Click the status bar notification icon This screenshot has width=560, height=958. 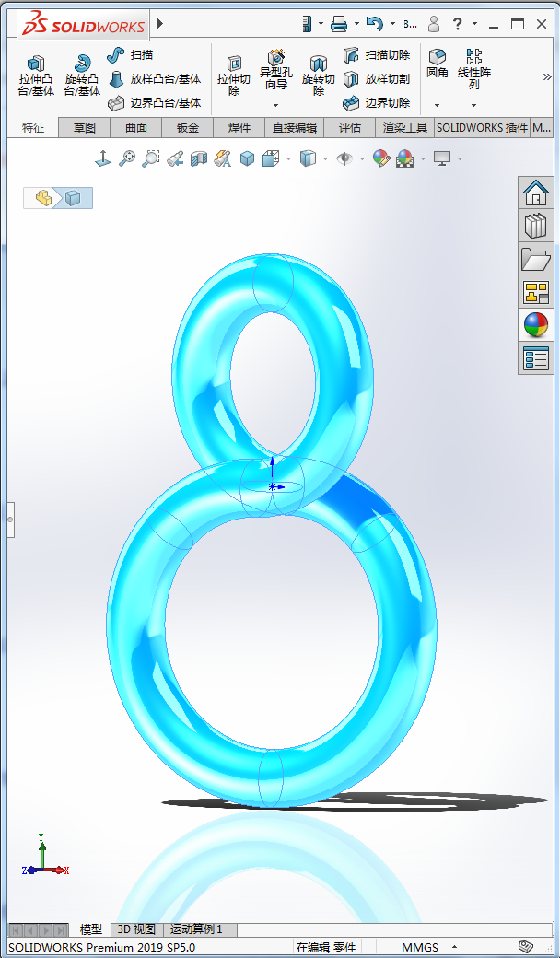coord(525,947)
